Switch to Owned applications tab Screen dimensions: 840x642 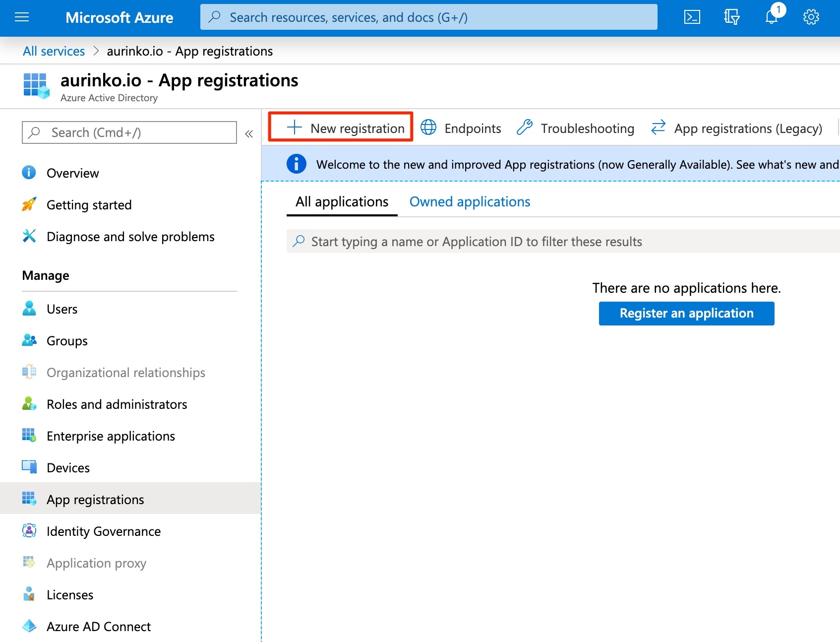470,202
